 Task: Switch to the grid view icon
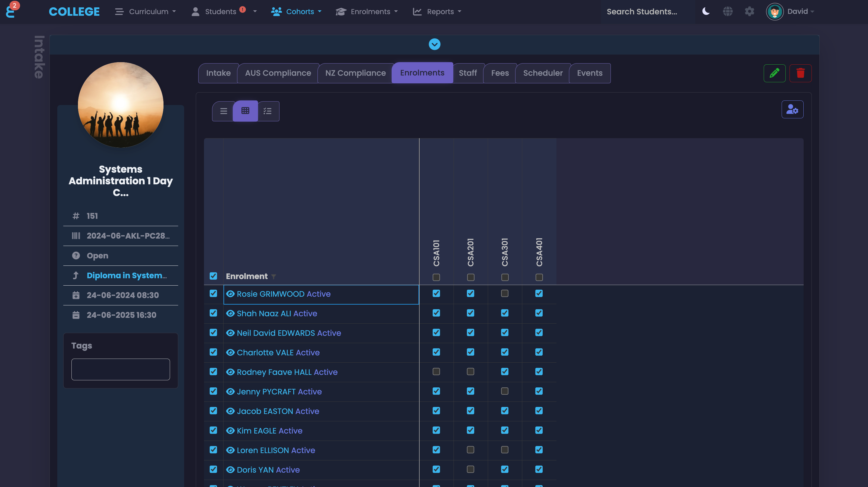tap(245, 111)
